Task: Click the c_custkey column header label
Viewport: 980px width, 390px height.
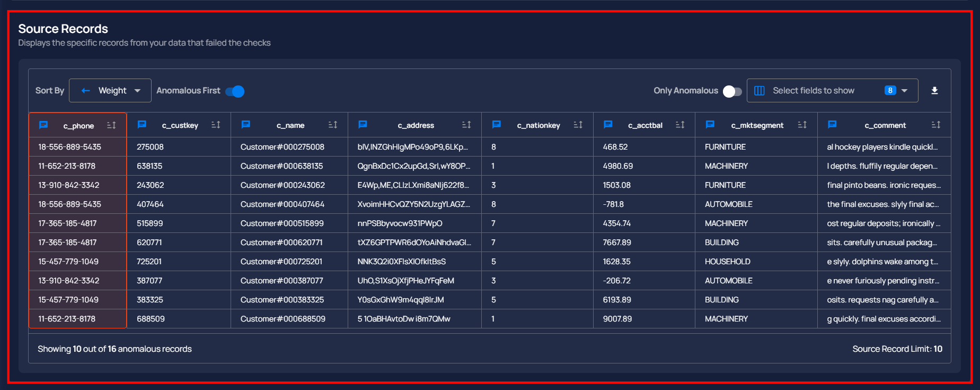Action: click(x=180, y=125)
